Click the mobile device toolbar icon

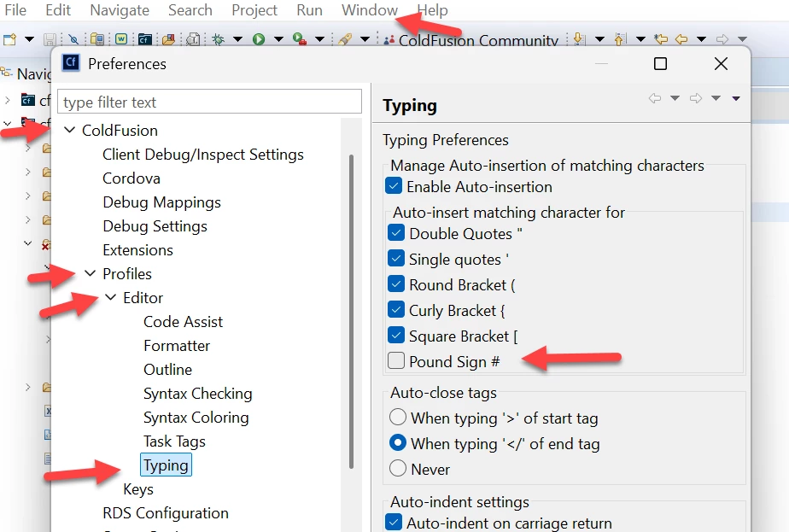(97, 39)
